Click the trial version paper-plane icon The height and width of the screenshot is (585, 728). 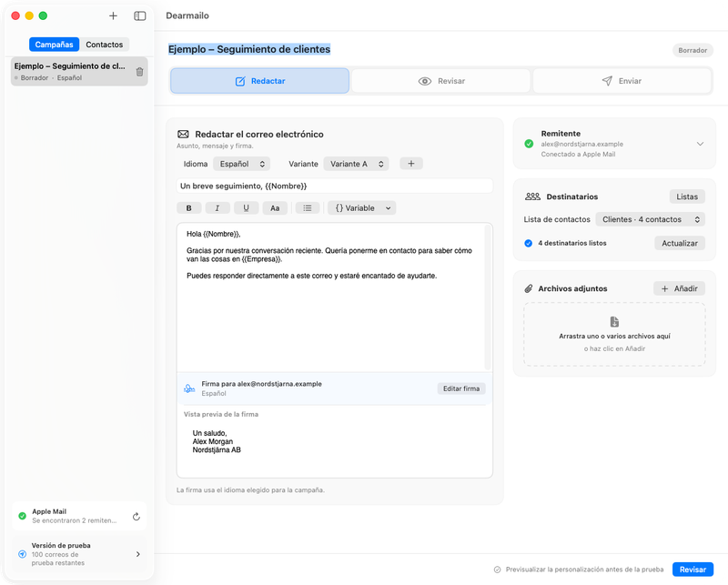point(22,554)
